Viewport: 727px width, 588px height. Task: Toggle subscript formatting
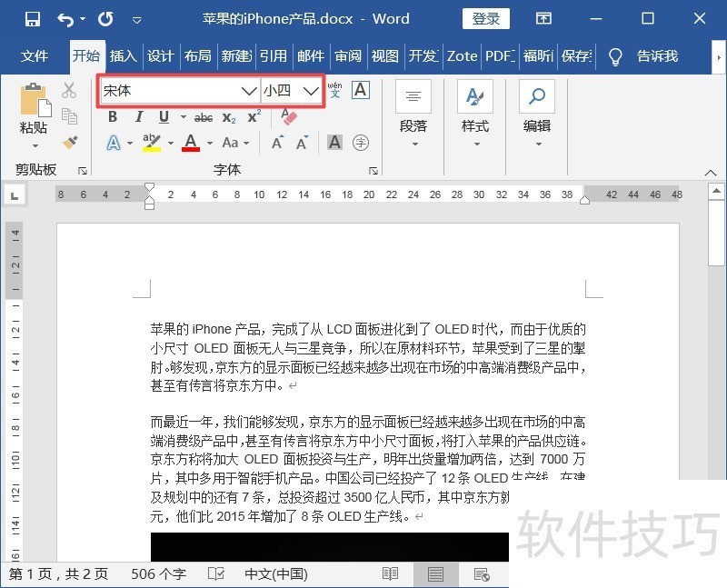point(229,117)
